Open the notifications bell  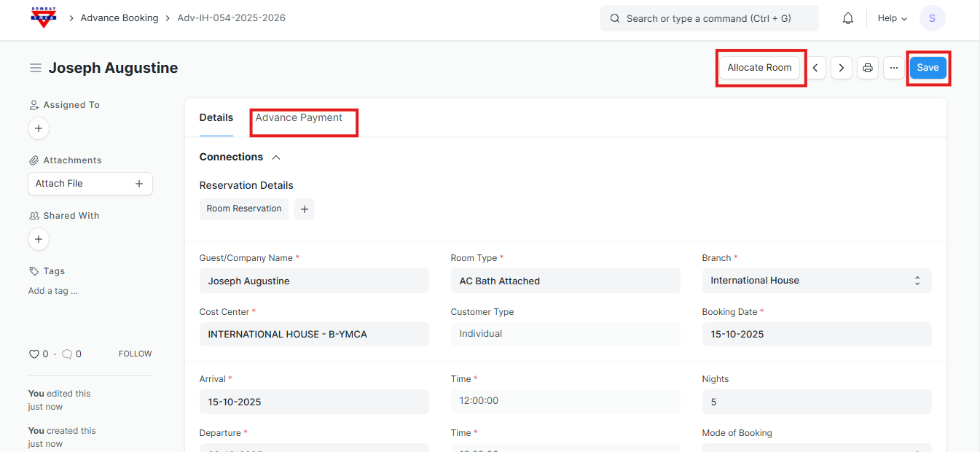pyautogui.click(x=847, y=18)
